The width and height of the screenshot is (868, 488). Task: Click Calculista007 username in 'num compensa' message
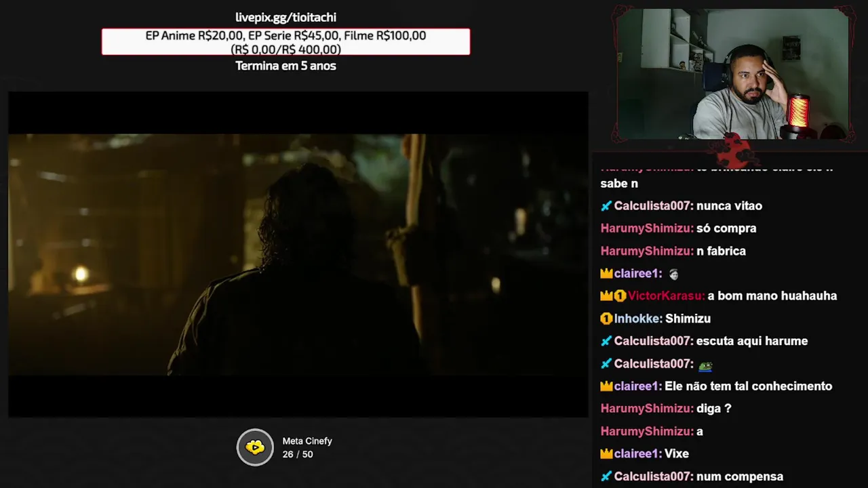[x=654, y=476]
